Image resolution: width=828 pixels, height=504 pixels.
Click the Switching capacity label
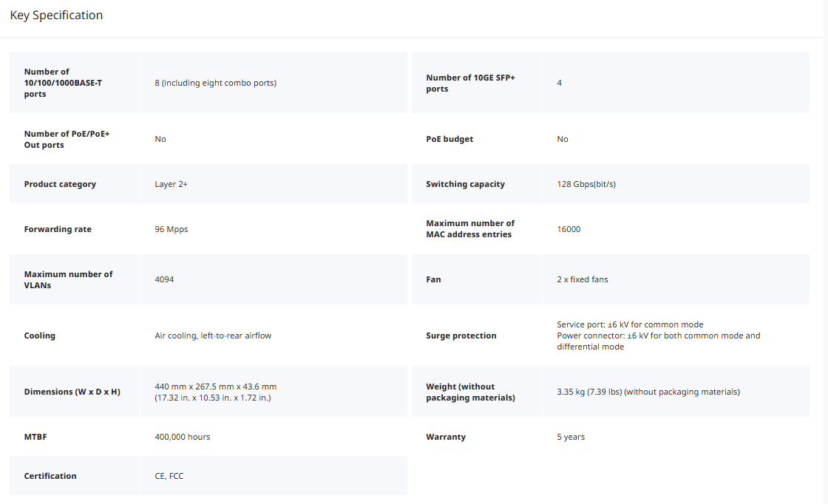[x=465, y=184]
